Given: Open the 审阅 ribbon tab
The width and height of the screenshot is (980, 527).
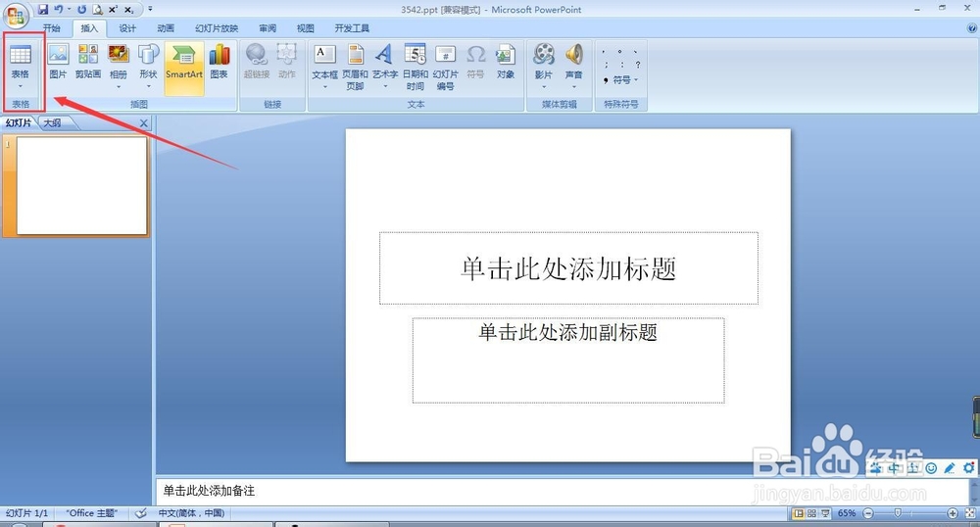Looking at the screenshot, I should pyautogui.click(x=268, y=28).
